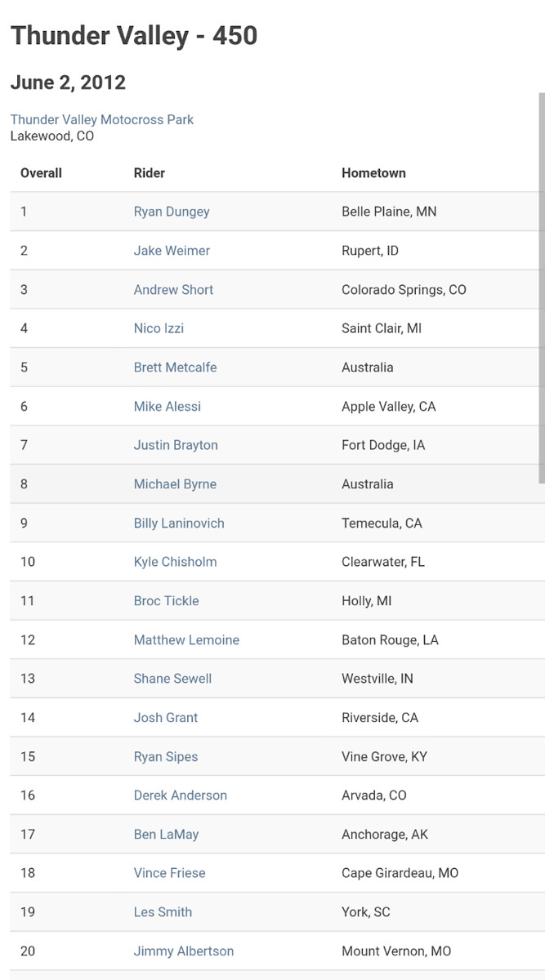Open Ryan Sipes rider profile
545x980 pixels.
pyautogui.click(x=166, y=757)
